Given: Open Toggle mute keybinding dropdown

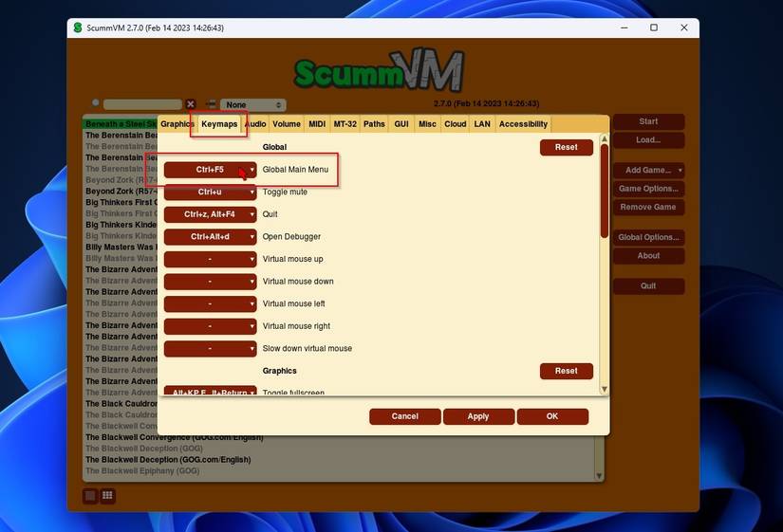Looking at the screenshot, I should 211,193.
